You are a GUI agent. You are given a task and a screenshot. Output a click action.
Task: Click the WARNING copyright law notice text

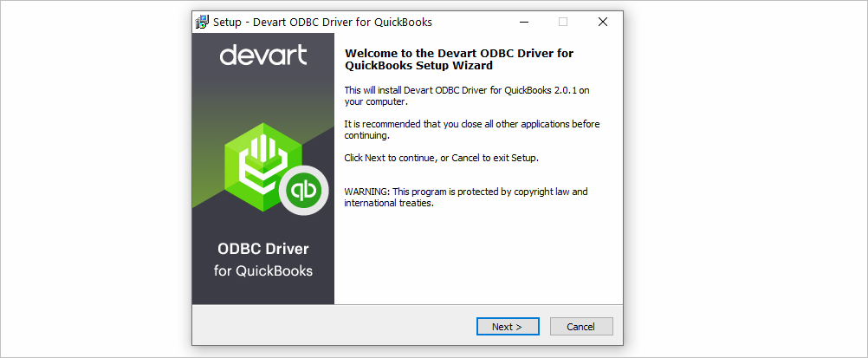pos(466,198)
